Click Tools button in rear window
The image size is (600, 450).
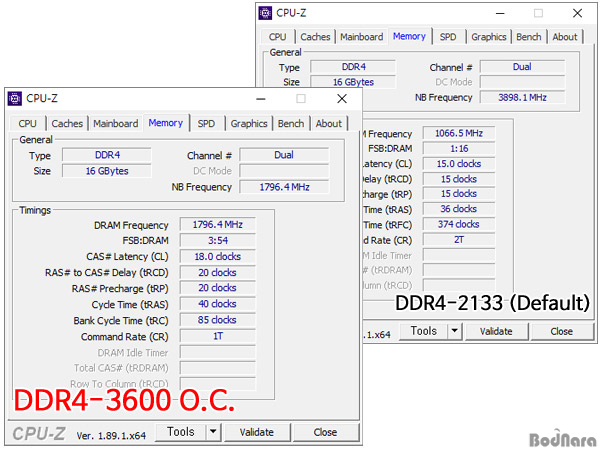(423, 331)
